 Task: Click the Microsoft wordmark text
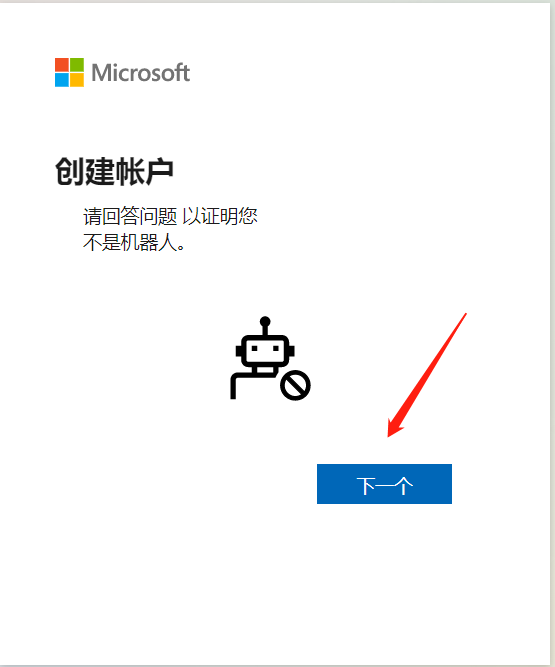(141, 73)
